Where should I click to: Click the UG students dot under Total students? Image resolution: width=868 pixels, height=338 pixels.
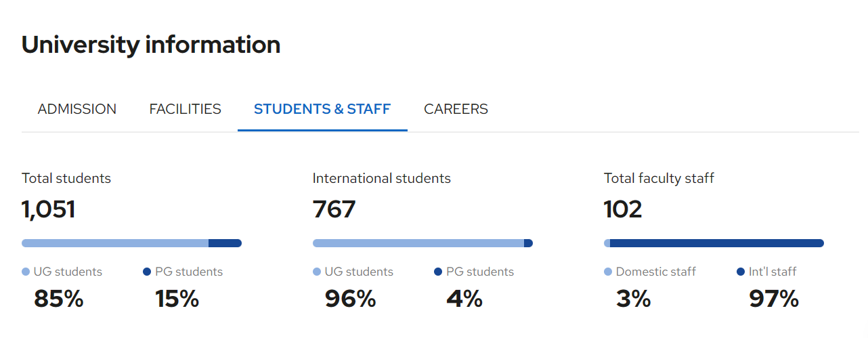pos(26,272)
